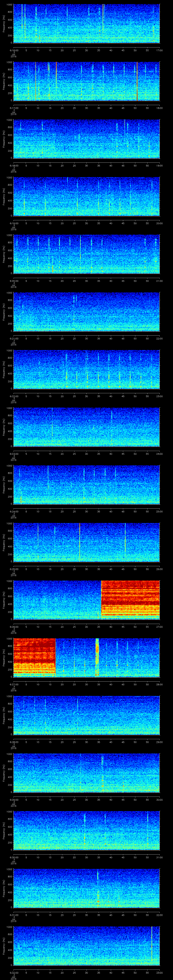Viewport: 173px width, 980px height.
Task: Click the 6:29:00 start time label
Action: pos(14,800)
